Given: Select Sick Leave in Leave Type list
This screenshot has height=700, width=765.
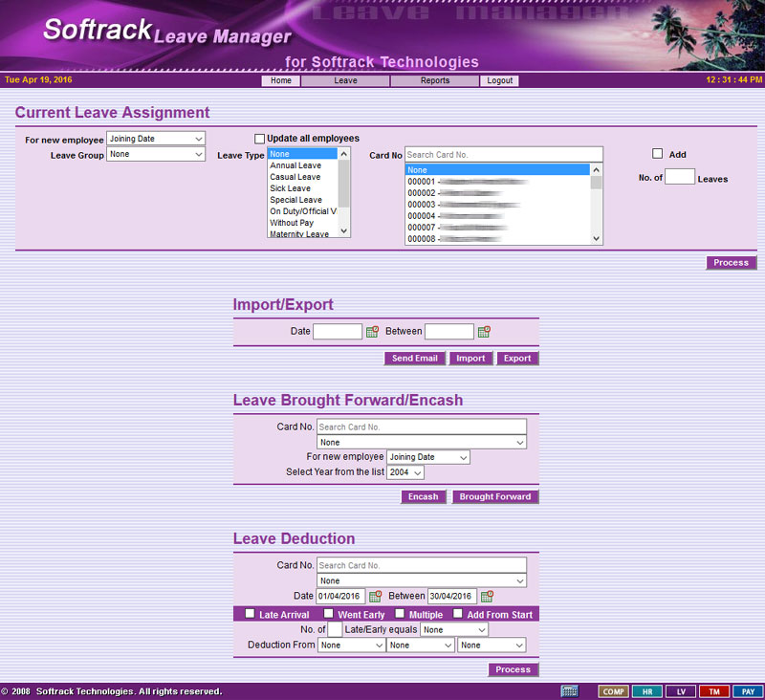Looking at the screenshot, I should tap(288, 188).
